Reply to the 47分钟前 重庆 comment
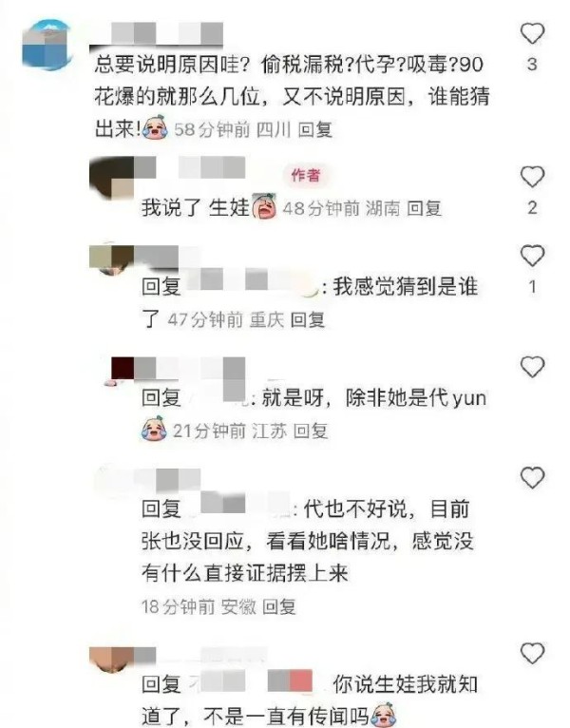The height and width of the screenshot is (728, 570). click(x=307, y=319)
